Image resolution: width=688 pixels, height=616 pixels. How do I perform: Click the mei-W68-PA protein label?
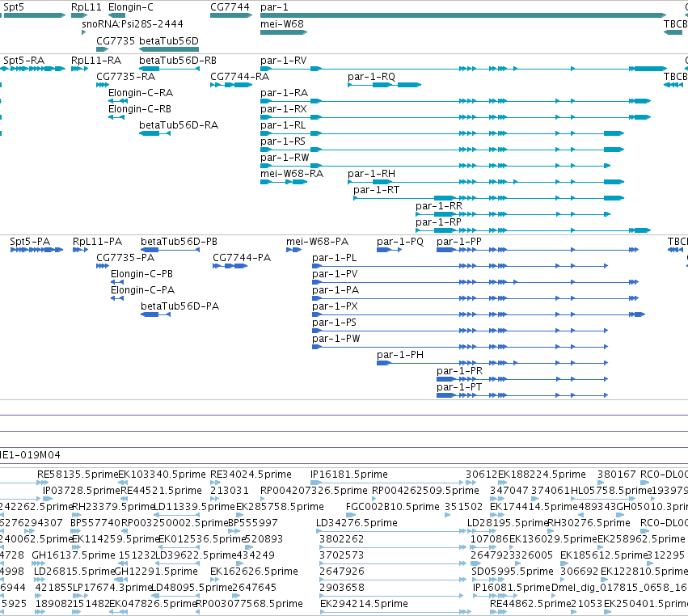coord(317,242)
